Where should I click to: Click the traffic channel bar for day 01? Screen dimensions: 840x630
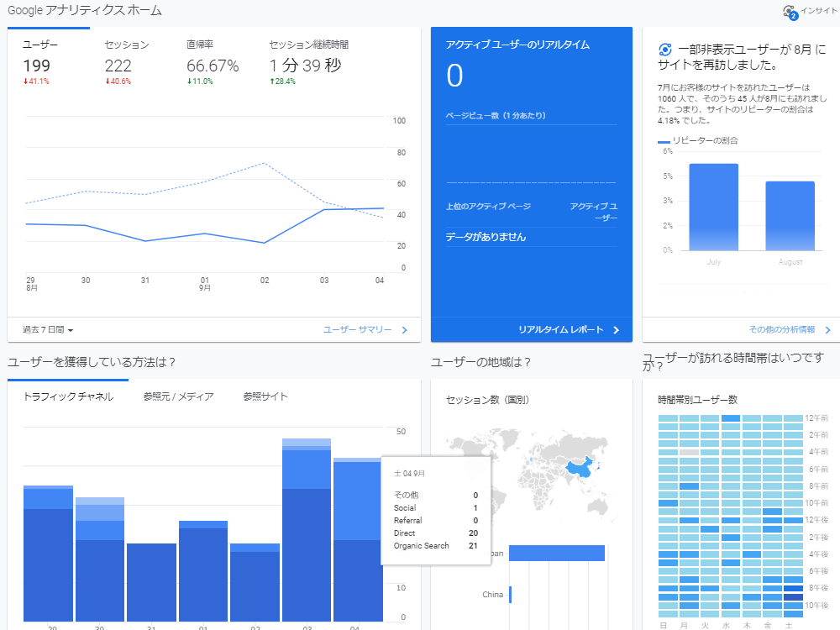[x=203, y=571]
